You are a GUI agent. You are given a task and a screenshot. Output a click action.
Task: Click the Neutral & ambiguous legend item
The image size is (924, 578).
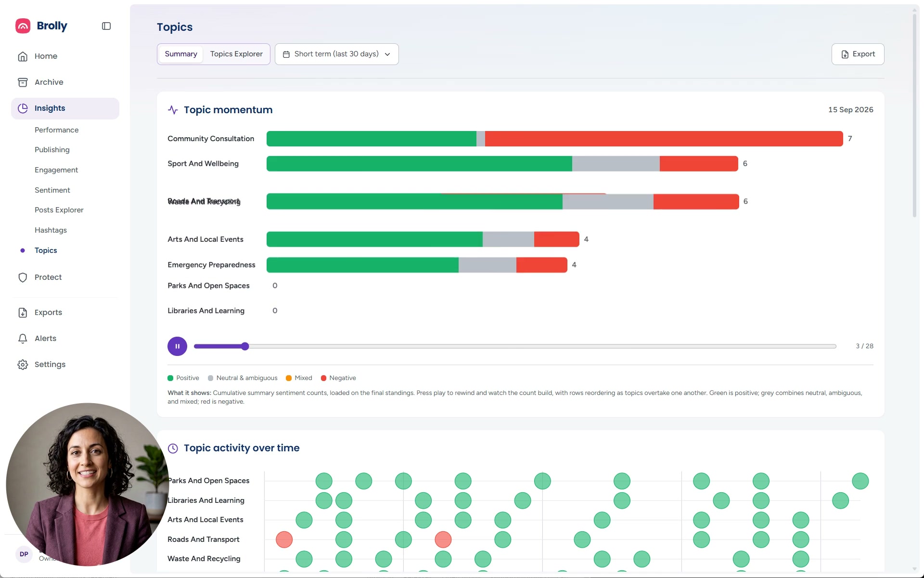tap(243, 378)
